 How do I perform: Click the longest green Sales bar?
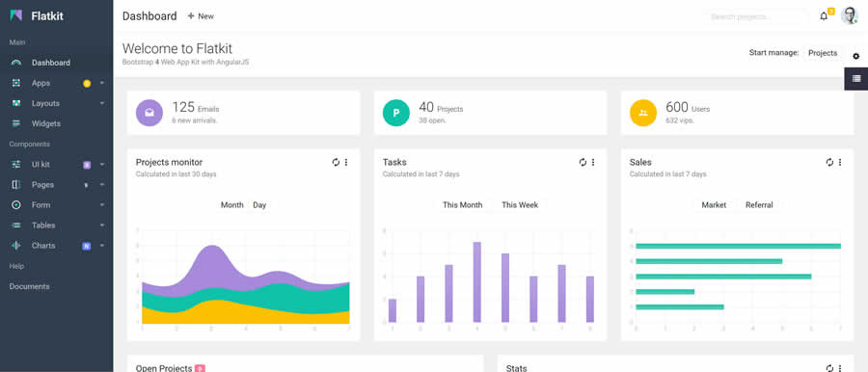click(x=739, y=246)
